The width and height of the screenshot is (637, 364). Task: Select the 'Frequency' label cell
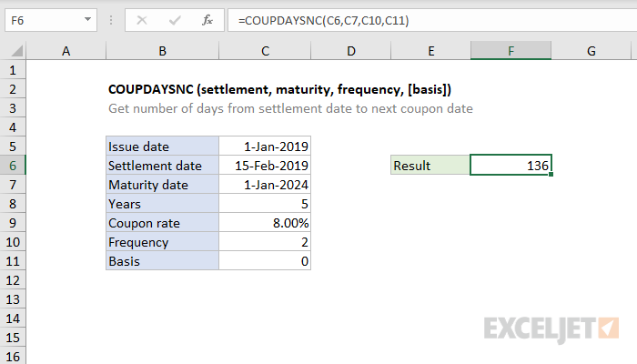point(162,242)
